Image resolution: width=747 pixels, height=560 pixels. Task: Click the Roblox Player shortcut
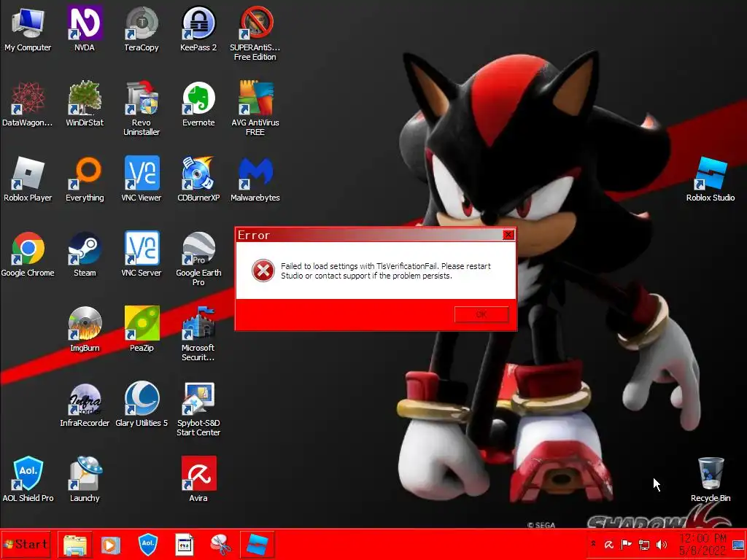[x=28, y=179]
